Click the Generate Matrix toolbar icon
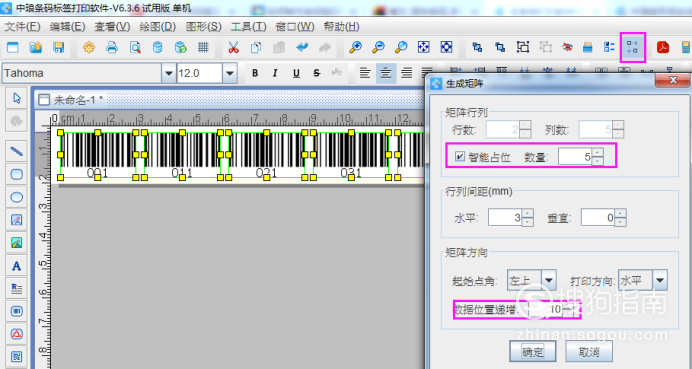Image resolution: width=692 pixels, height=369 pixels. [x=632, y=47]
